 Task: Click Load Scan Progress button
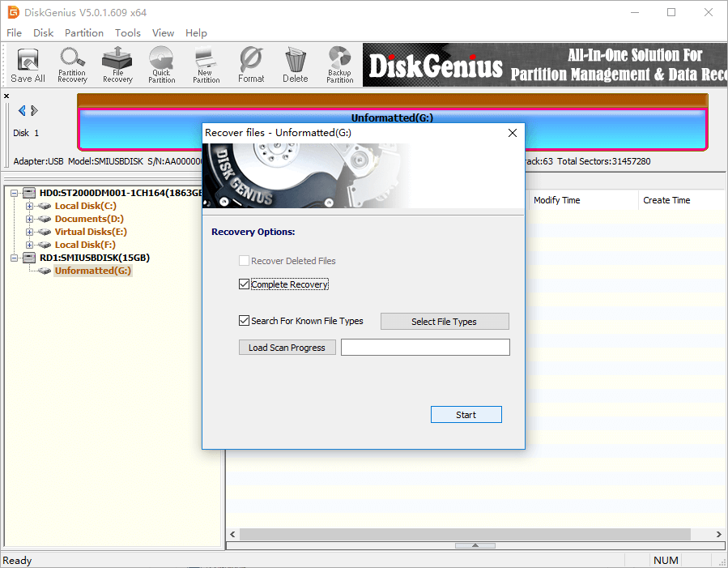tap(287, 348)
